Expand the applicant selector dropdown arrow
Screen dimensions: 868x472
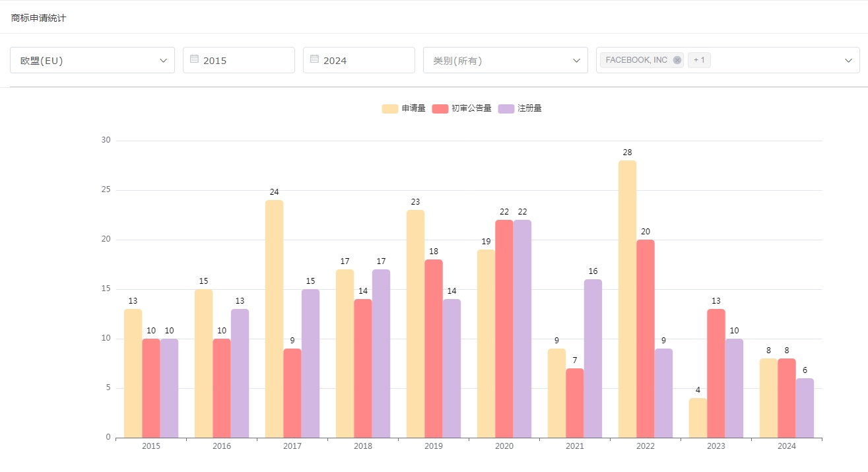[848, 60]
